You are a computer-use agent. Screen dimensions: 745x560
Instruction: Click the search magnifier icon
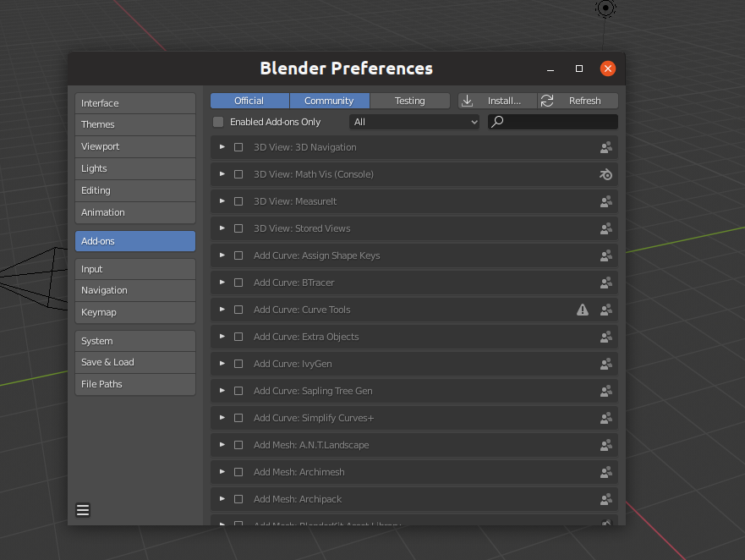click(497, 122)
